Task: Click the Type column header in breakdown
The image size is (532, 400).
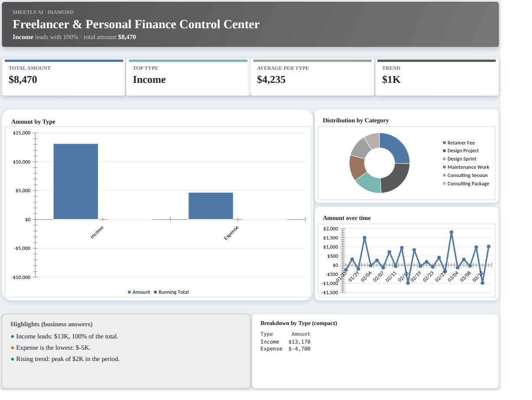Action: pyautogui.click(x=267, y=334)
